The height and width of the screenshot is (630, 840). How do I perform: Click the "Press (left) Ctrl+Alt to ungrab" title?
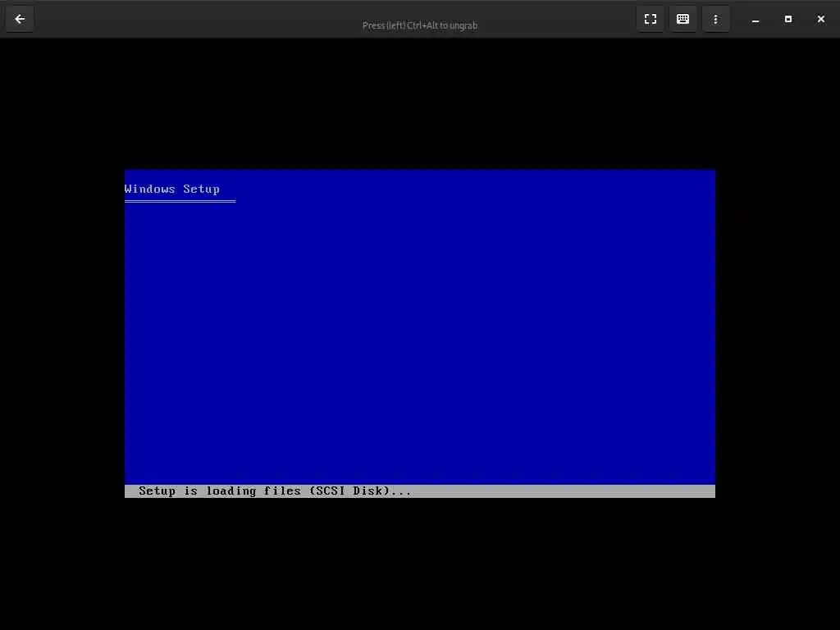[x=420, y=25]
